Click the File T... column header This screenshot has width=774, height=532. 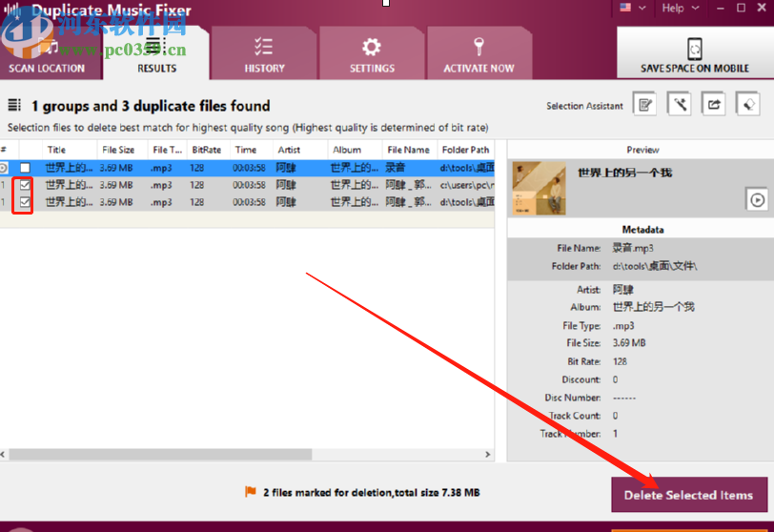[168, 150]
